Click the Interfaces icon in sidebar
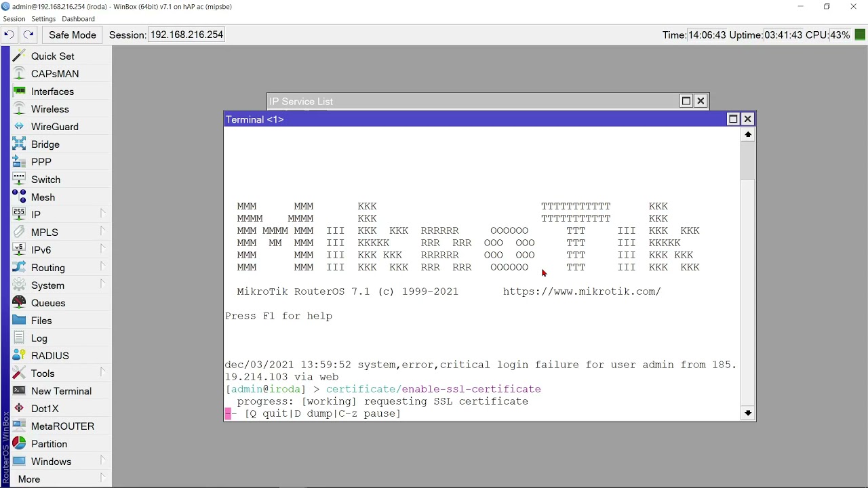The image size is (868, 488). point(19,91)
